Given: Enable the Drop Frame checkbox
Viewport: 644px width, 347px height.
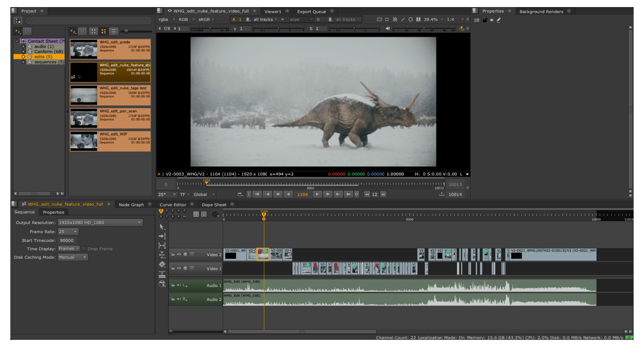Looking at the screenshot, I should [x=84, y=249].
